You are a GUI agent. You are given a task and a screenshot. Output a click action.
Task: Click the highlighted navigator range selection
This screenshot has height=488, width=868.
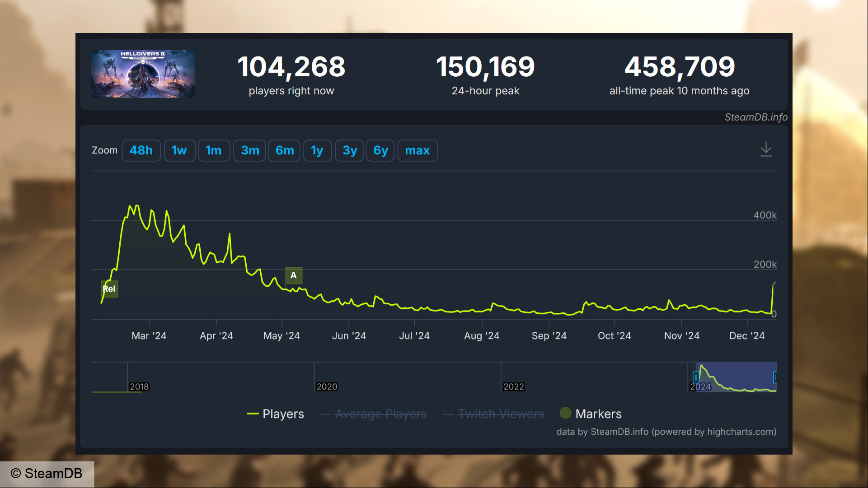736,377
